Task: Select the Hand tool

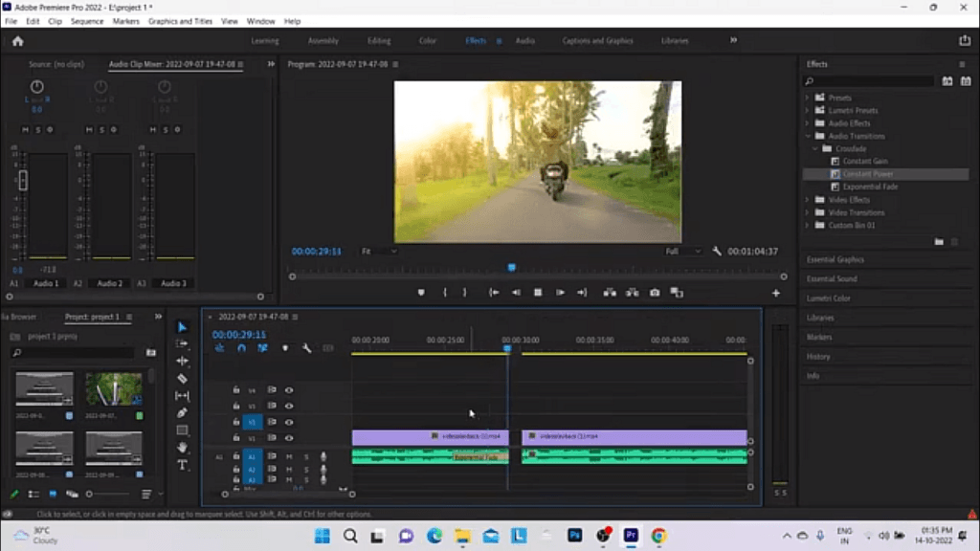Action: click(x=182, y=448)
